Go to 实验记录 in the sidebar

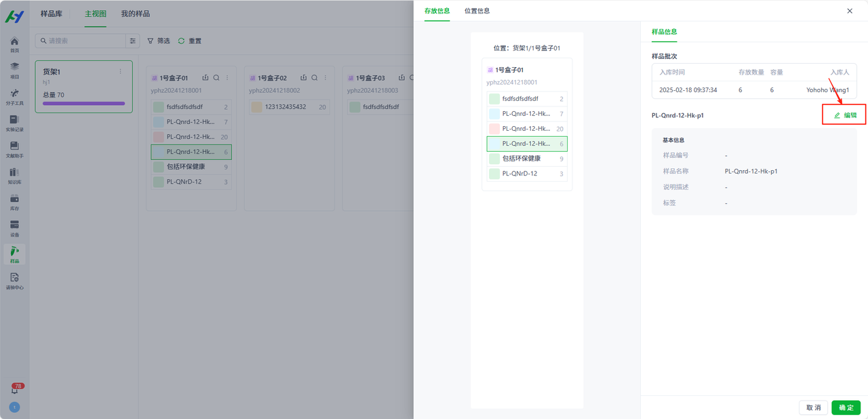tap(14, 123)
